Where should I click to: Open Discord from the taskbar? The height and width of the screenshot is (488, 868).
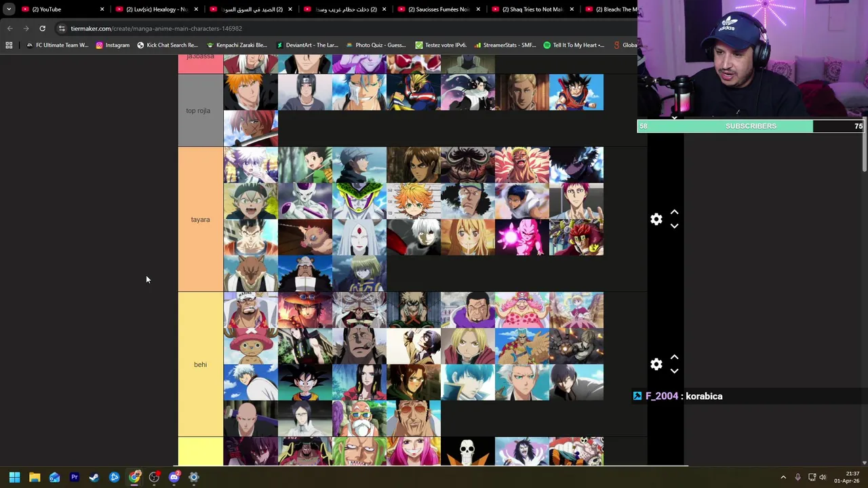tap(174, 477)
